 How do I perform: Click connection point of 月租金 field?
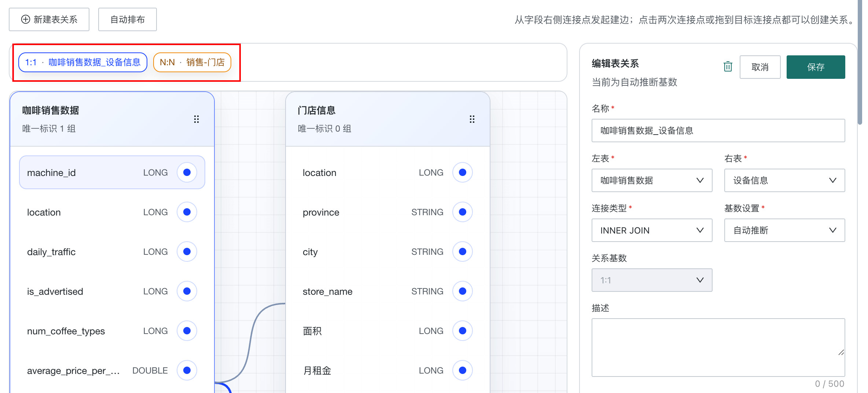tap(463, 370)
